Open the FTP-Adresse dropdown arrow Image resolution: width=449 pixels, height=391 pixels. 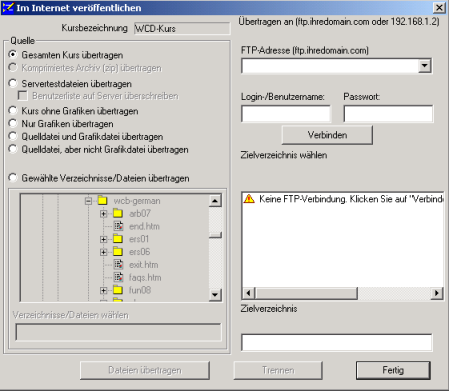tap(425, 66)
